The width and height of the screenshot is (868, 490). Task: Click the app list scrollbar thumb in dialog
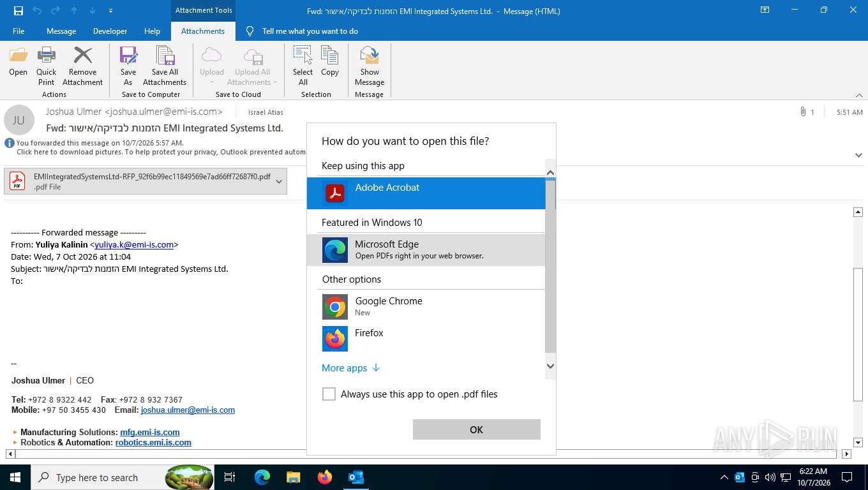coord(550,266)
